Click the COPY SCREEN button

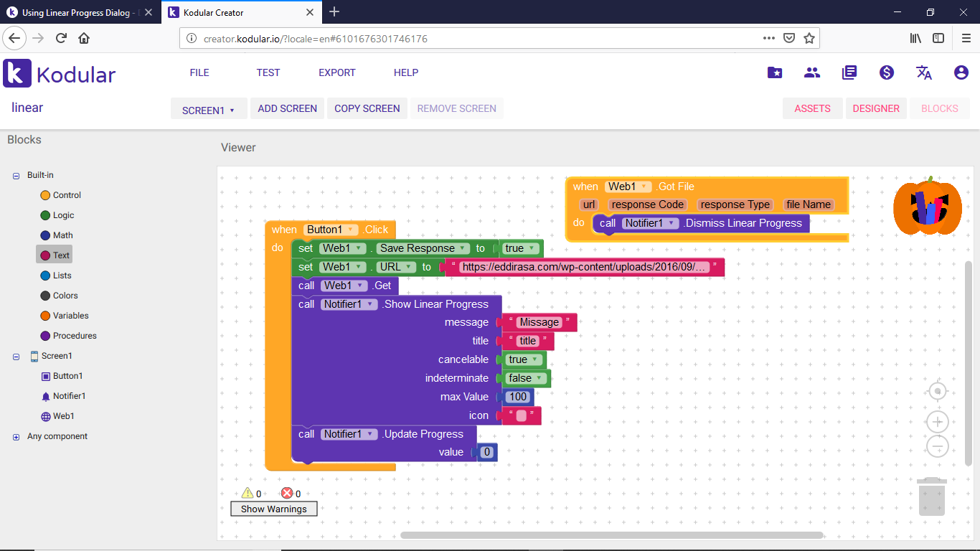[x=367, y=108]
